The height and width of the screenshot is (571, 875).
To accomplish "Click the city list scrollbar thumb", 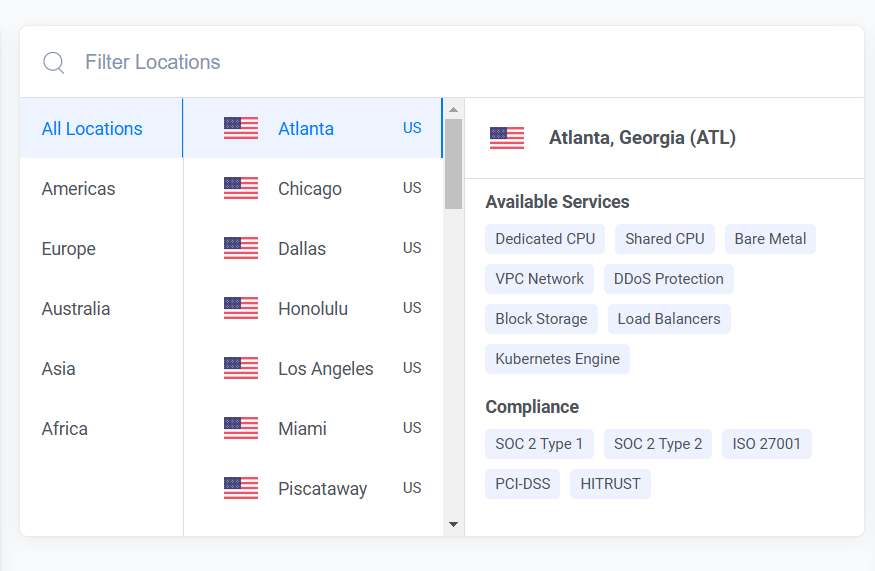I will click(x=453, y=164).
